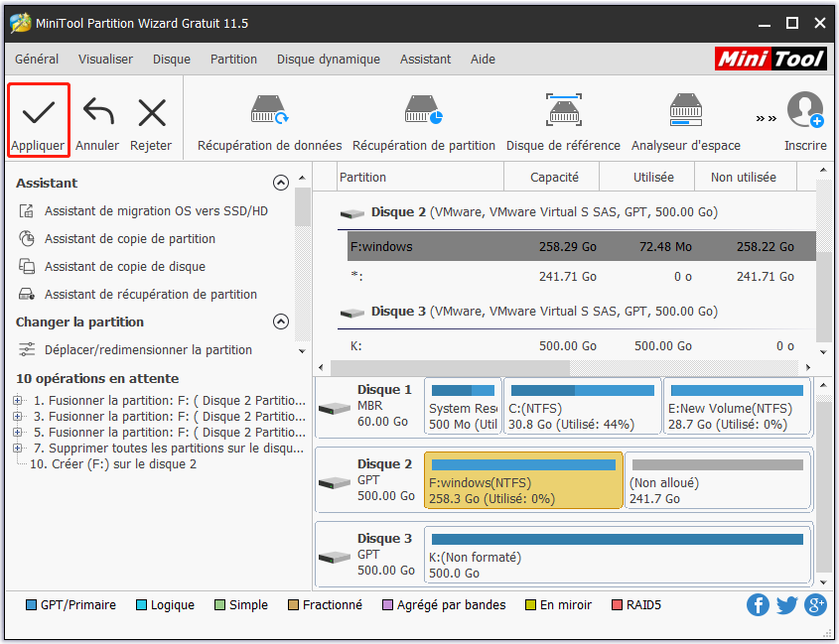Select the F:windows row in partition list
Viewport: 839px width, 644px height.
click(x=582, y=246)
